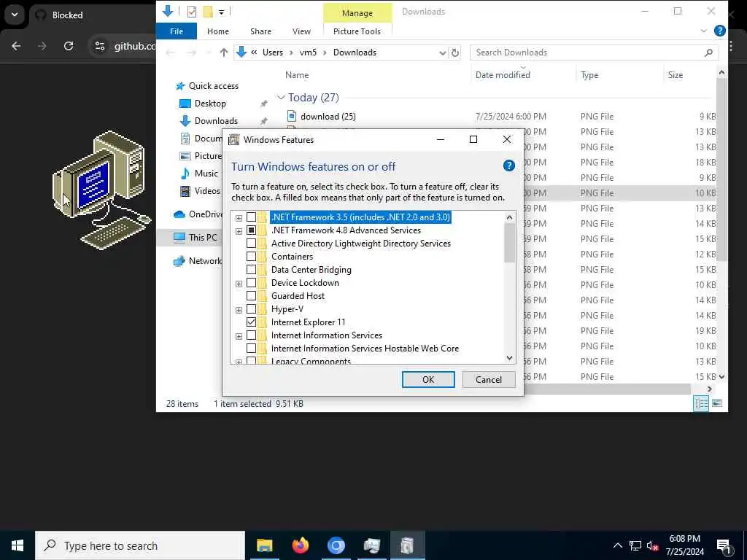Switch to the View ribbon tab
Screen dimensions: 747x560
coord(301,31)
